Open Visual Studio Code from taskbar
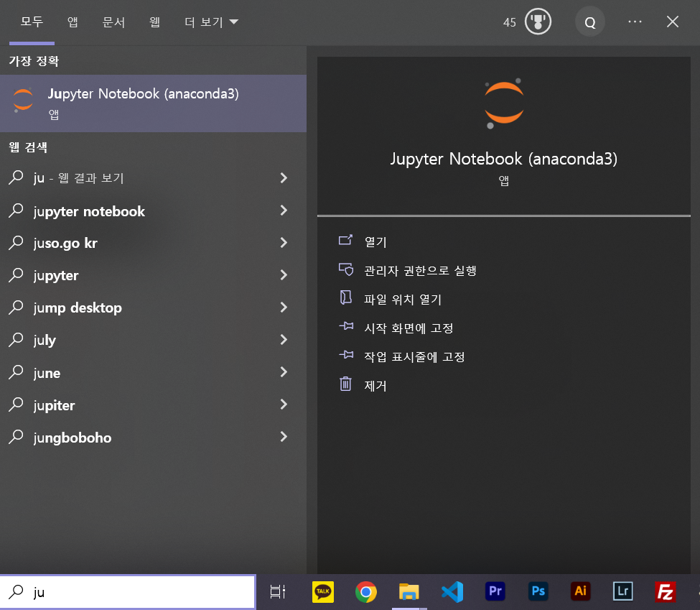The height and width of the screenshot is (610, 700). point(452,591)
